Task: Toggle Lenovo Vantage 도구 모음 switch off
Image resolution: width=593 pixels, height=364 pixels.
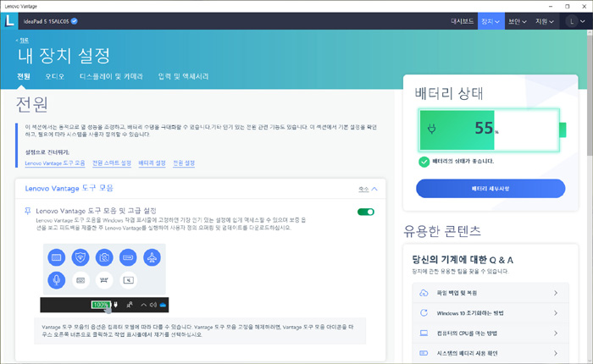Action: 366,212
